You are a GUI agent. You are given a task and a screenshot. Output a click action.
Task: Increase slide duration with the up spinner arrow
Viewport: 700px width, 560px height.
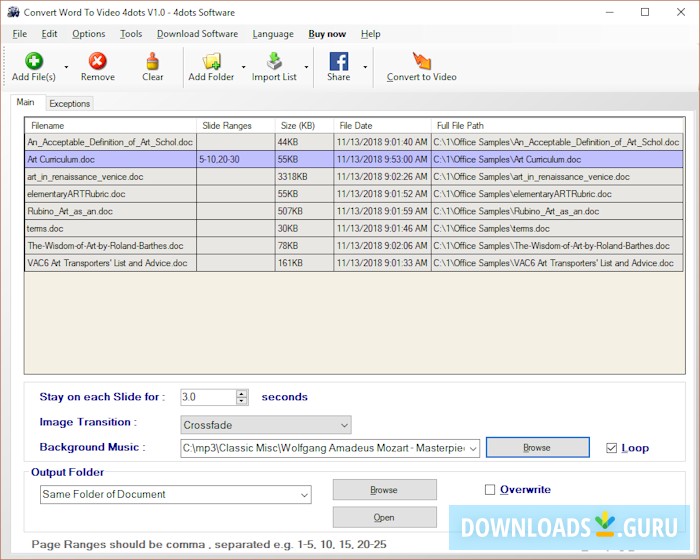(242, 393)
